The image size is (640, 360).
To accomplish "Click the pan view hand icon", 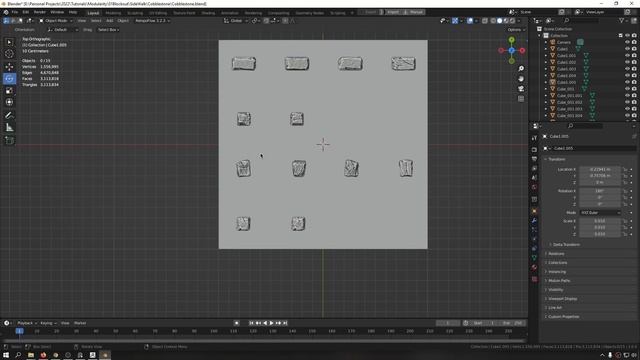I will coord(521,78).
